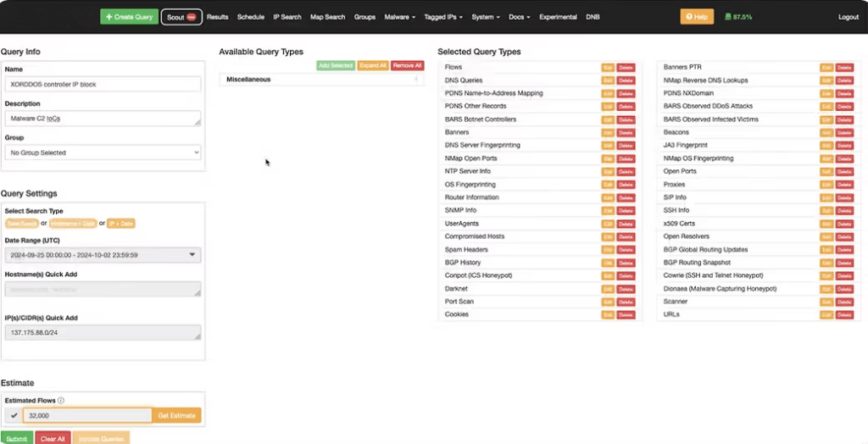
Task: Select the Hostname + Date search type
Action: 72,224
